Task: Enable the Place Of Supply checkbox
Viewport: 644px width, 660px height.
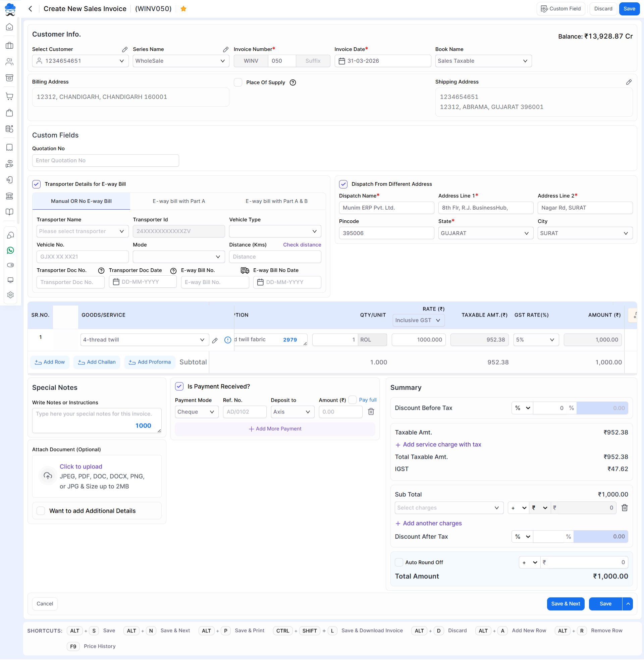Action: pyautogui.click(x=238, y=82)
